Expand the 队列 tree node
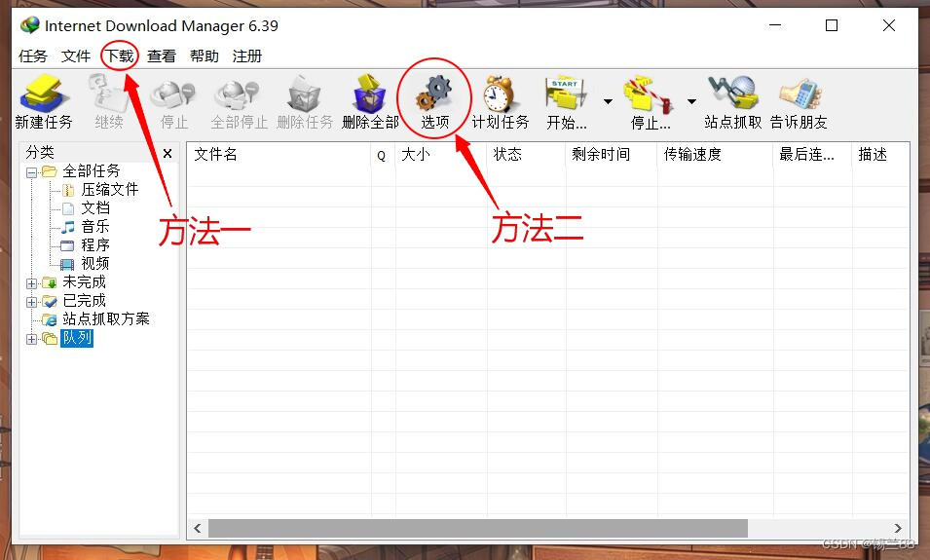930x560 pixels. coord(31,339)
